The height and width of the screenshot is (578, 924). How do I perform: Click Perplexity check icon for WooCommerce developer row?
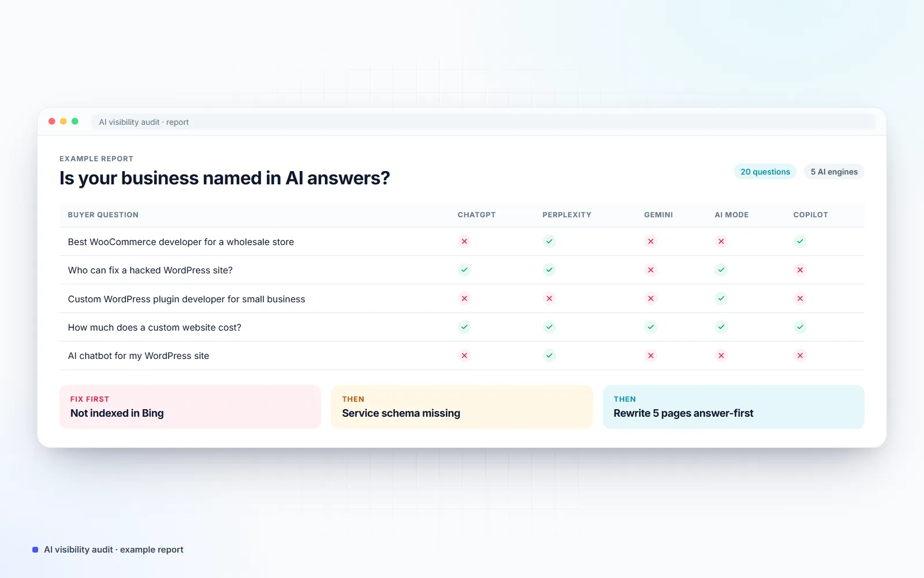tap(549, 242)
